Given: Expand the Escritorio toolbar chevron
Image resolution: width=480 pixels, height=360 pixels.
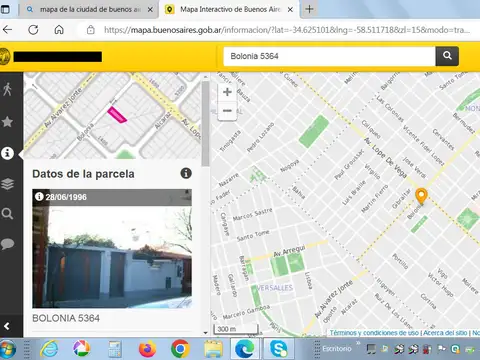Looking at the screenshot, I should pos(358,343).
